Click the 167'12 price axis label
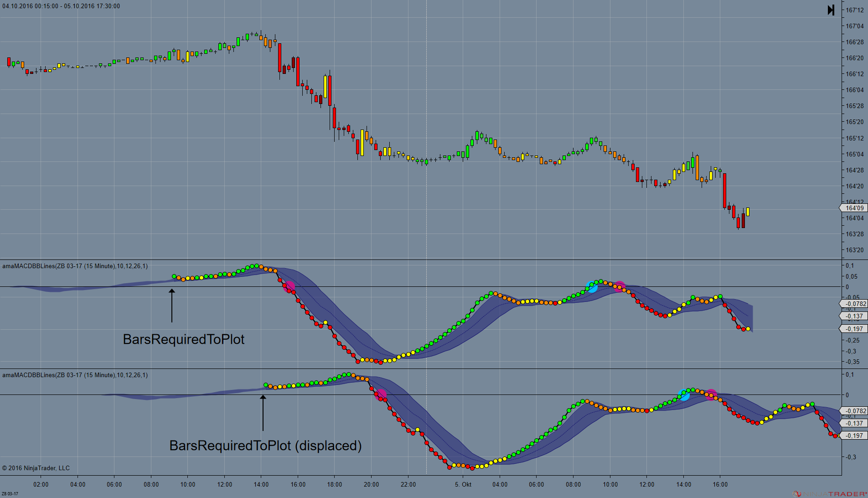Screen dimensions: 868x498 point(855,10)
